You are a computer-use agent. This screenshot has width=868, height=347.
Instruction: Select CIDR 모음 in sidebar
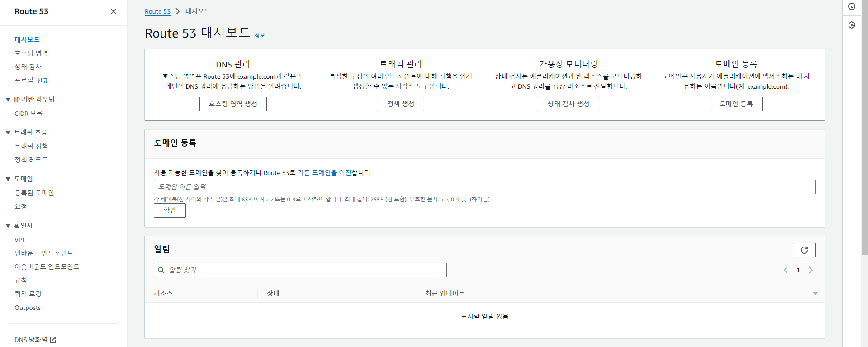pyautogui.click(x=28, y=114)
